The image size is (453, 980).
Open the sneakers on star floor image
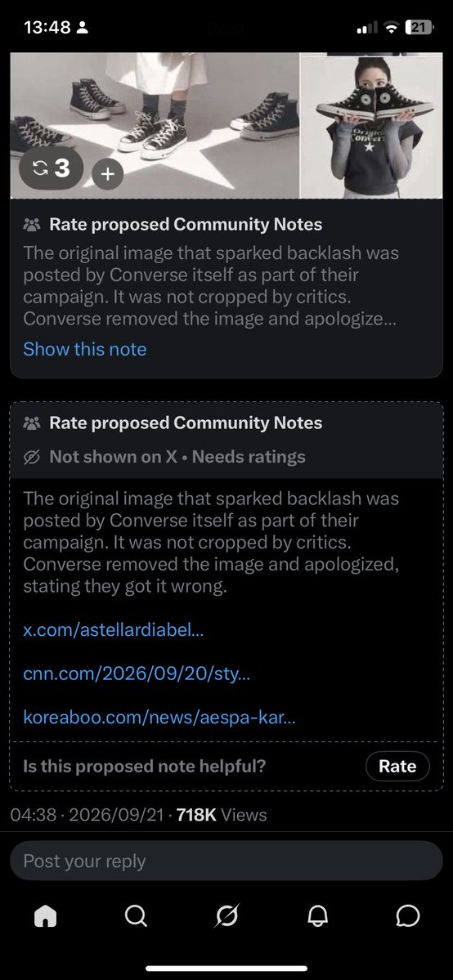pyautogui.click(x=155, y=126)
